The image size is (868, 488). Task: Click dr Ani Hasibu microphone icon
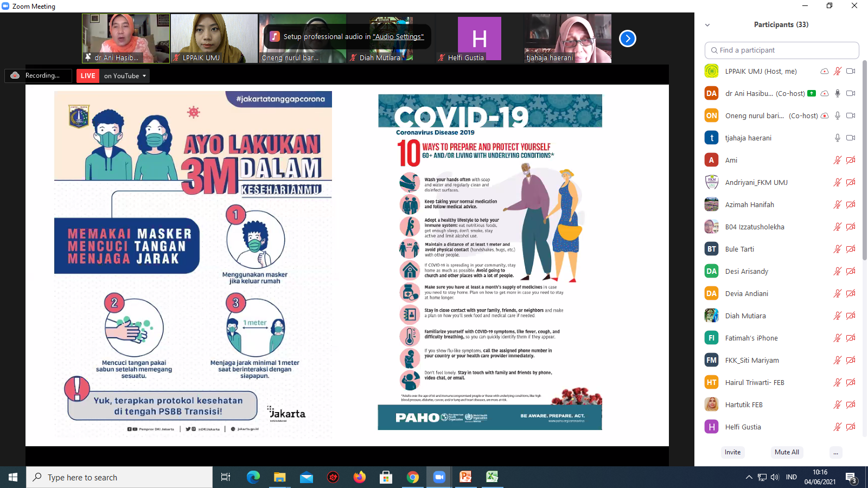[x=838, y=93]
